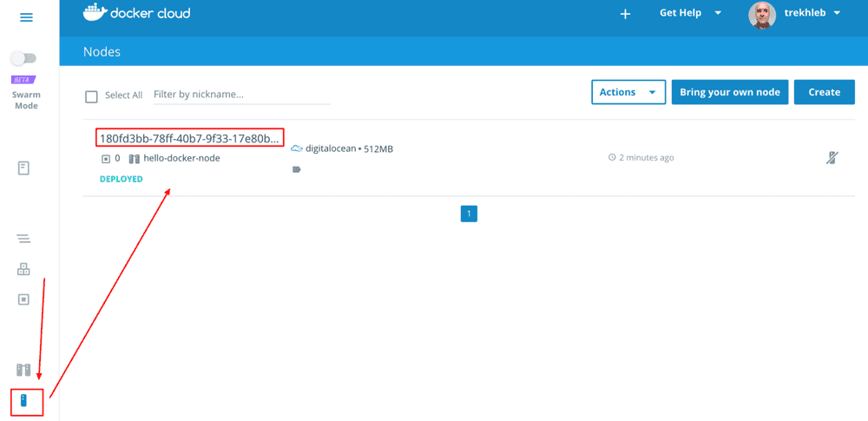Open the hamburger menu icon
868x421 pixels.
26,17
